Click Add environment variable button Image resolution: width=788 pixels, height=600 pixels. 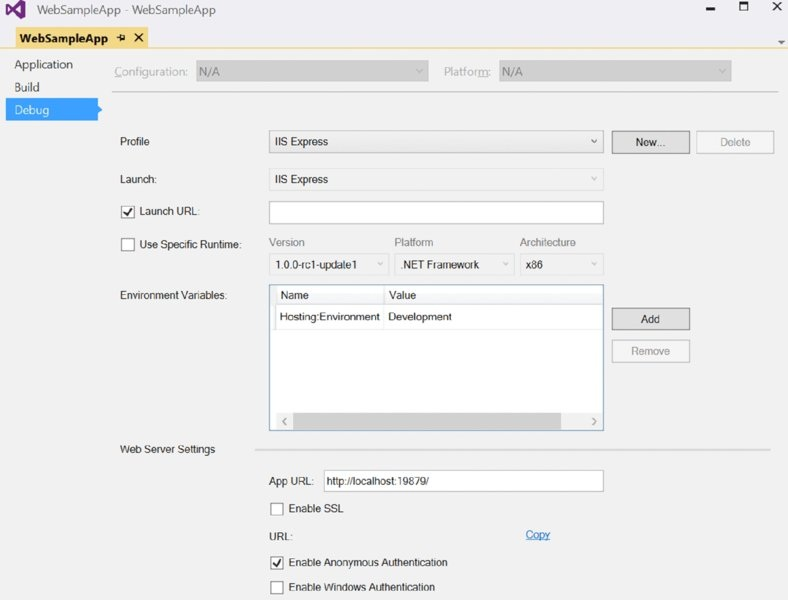(x=650, y=319)
